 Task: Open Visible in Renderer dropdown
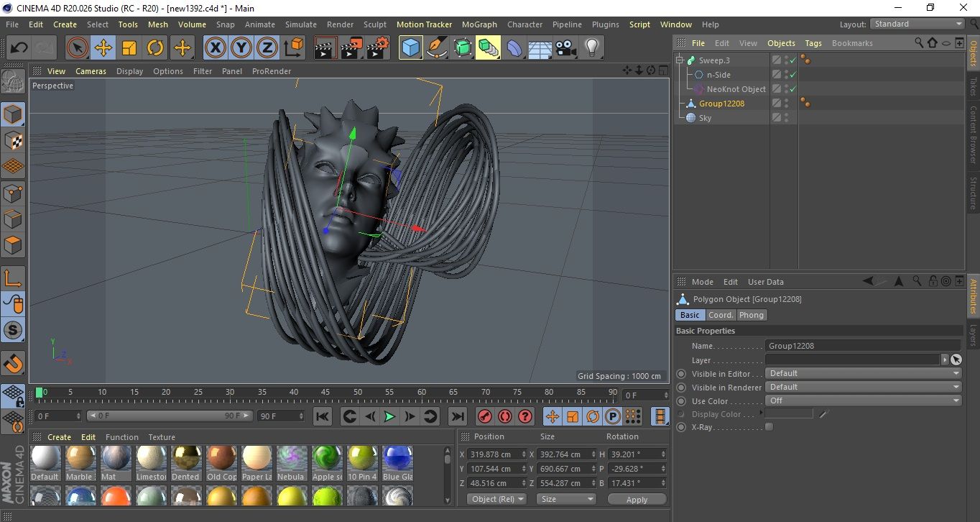point(864,387)
